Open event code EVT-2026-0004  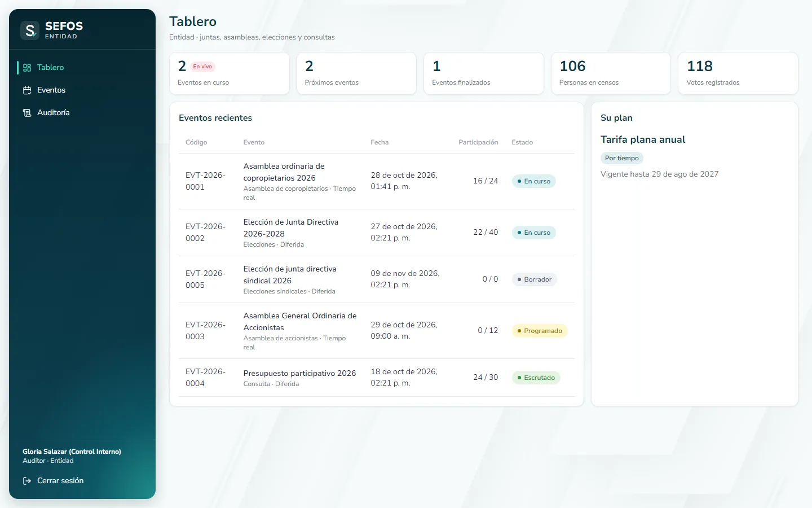205,378
